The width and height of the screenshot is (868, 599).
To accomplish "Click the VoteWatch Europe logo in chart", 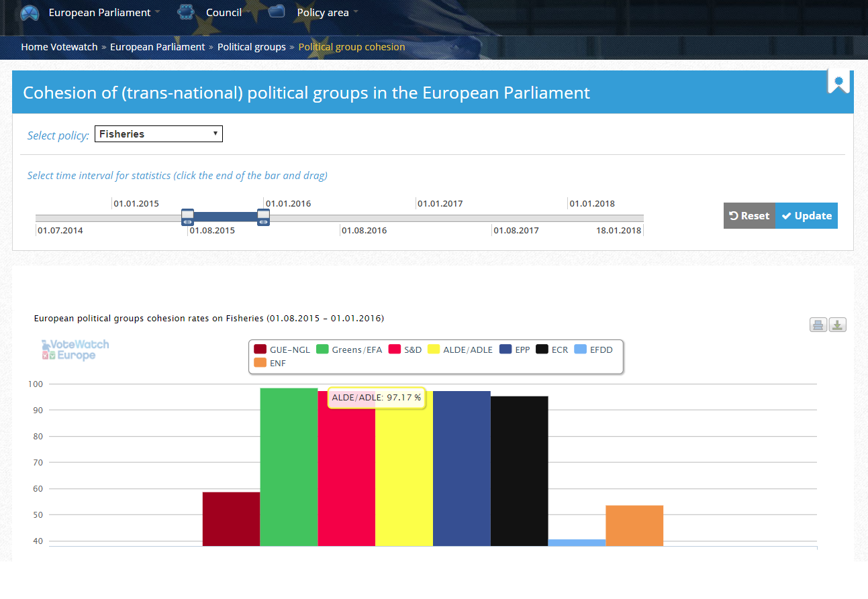I will pos(75,349).
